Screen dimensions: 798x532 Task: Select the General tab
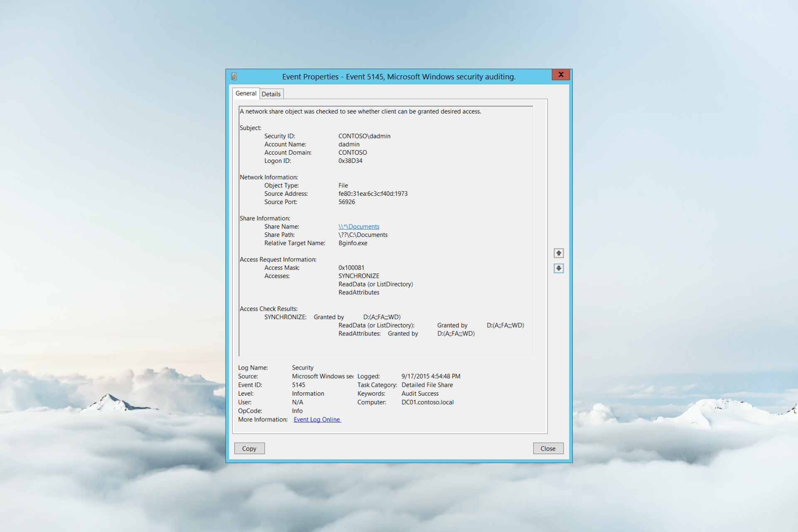pyautogui.click(x=246, y=94)
